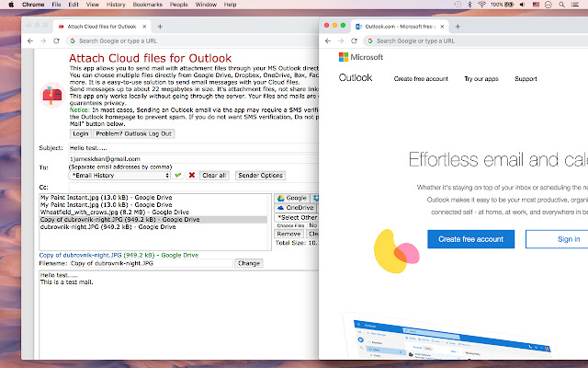588x368 pixels.
Task: Go back in left Chrome window
Action: (30, 40)
